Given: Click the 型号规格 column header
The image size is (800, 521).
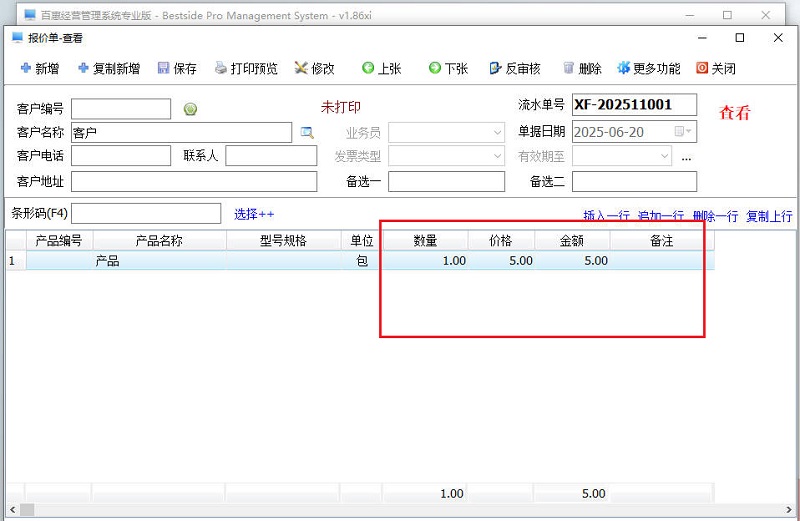Looking at the screenshot, I should pyautogui.click(x=283, y=240).
